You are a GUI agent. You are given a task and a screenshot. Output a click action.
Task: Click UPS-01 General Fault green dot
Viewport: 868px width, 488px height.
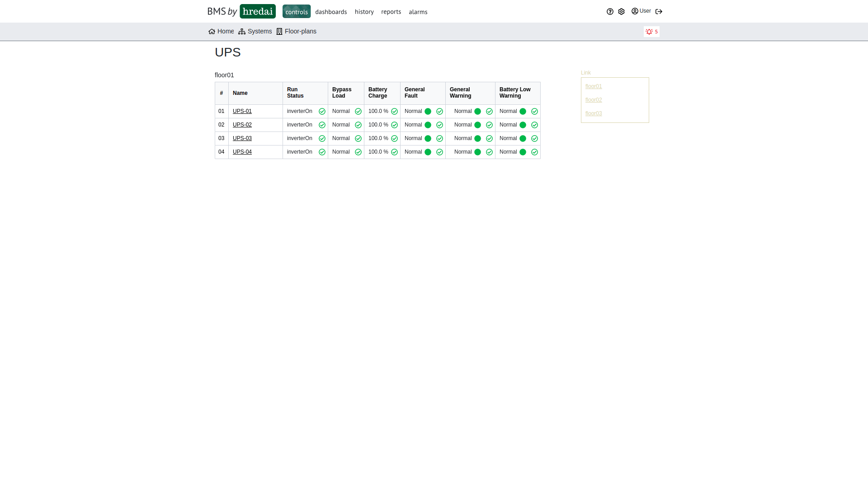coord(428,112)
